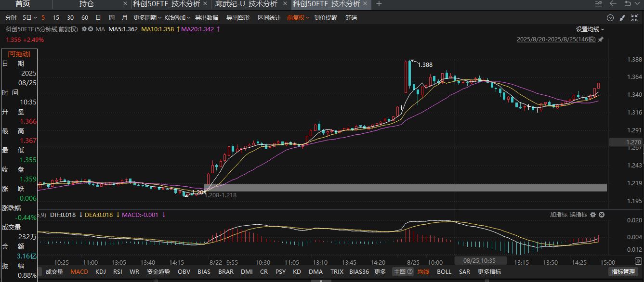
Task: Select the WR indicator
Action: tap(134, 272)
